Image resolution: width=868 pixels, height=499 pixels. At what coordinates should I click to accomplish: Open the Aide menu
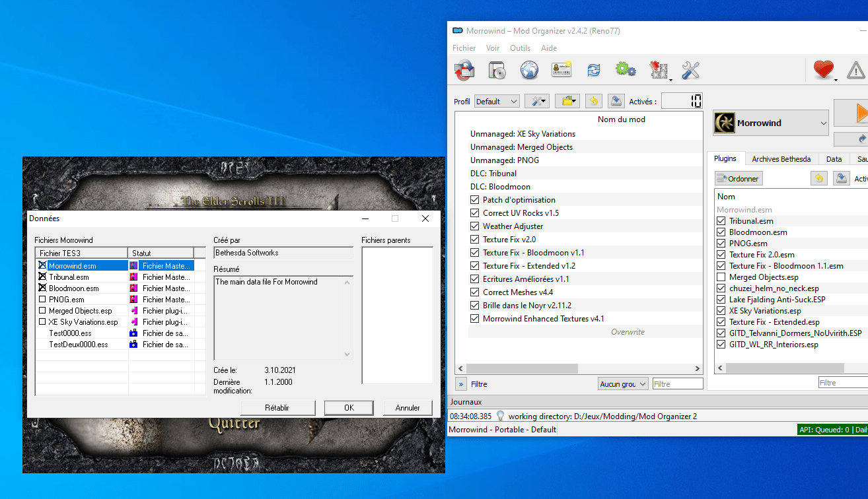click(549, 48)
